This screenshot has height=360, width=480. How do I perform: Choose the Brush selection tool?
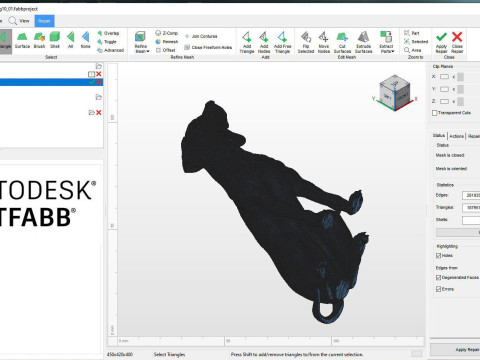(39, 40)
